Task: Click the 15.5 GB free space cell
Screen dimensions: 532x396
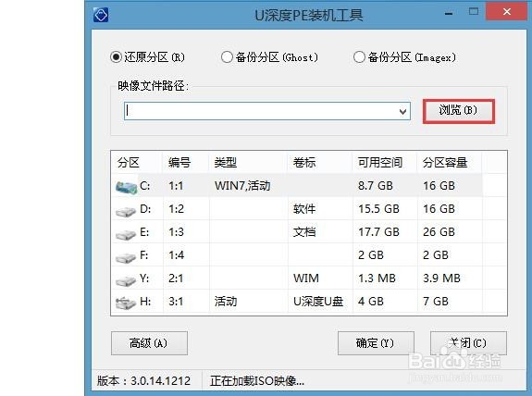Action: coord(379,209)
